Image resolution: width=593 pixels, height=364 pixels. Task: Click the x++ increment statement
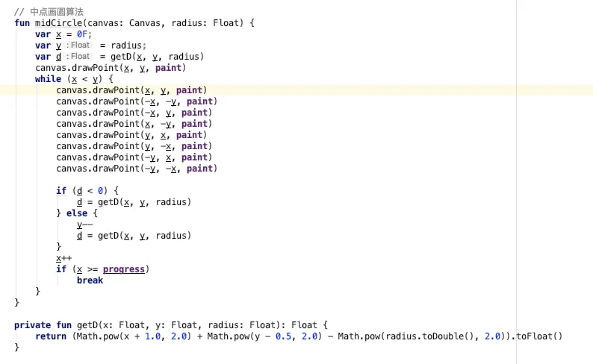(x=63, y=258)
